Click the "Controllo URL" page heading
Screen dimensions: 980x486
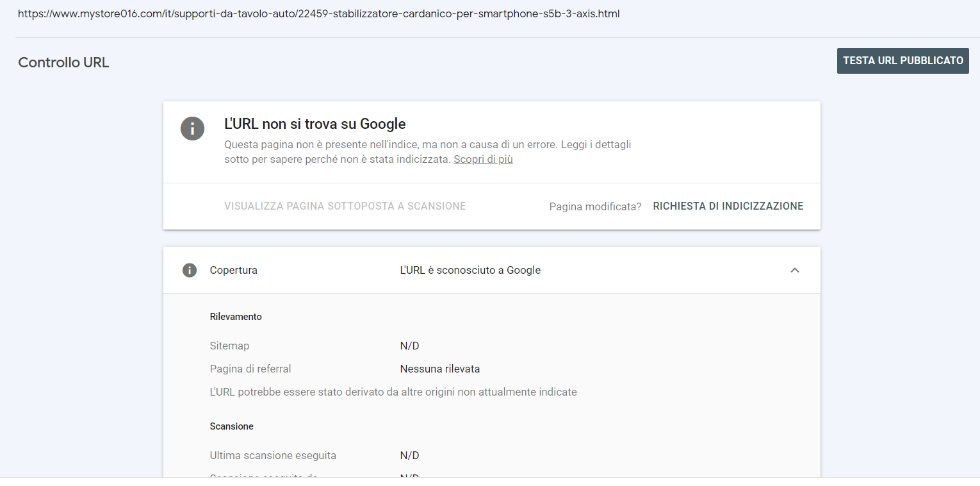[63, 63]
